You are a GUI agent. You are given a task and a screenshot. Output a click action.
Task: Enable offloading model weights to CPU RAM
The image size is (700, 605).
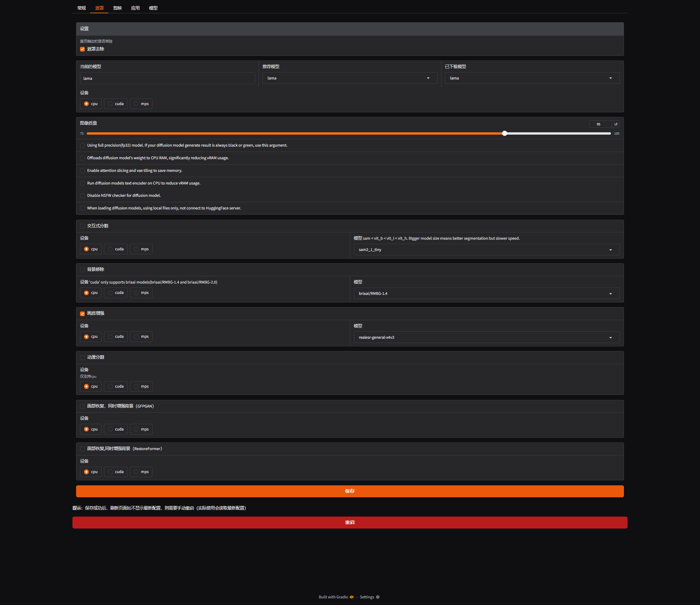click(82, 158)
